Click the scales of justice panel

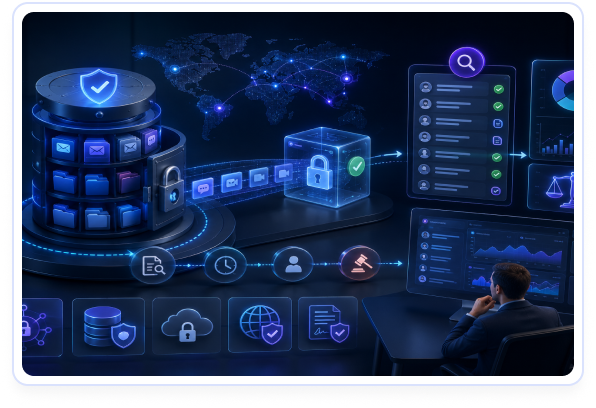click(551, 187)
